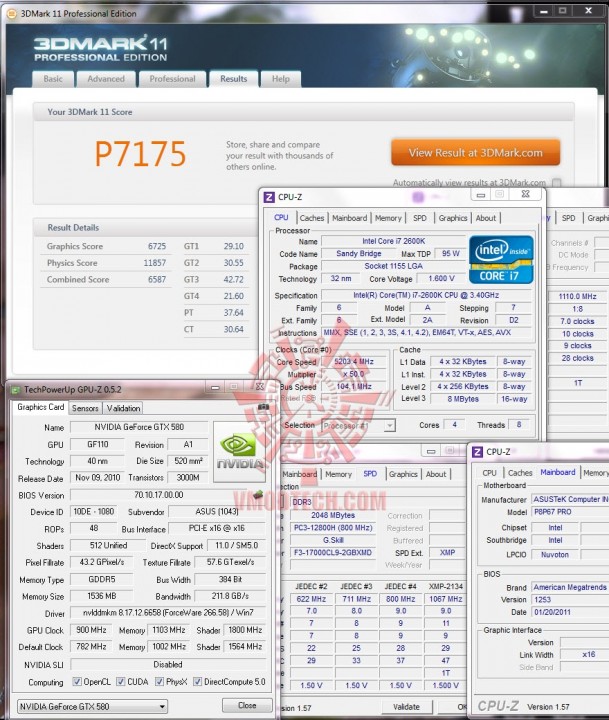The image size is (609, 720).
Task: Click the Validate button in CPU-Z
Action: click(406, 707)
